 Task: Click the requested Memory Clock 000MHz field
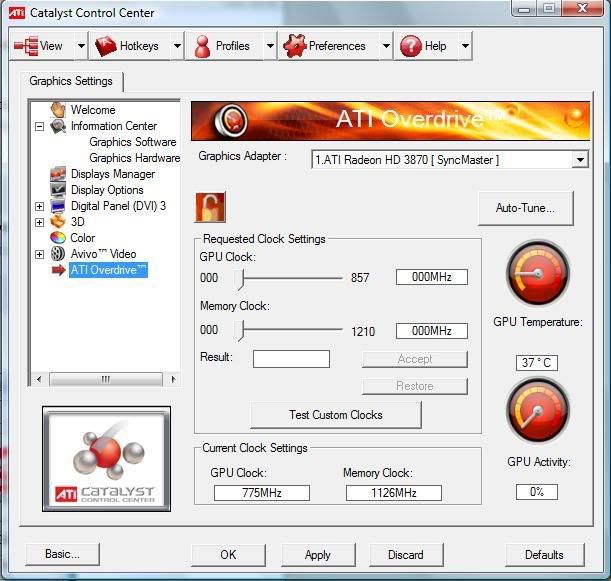pos(432,331)
